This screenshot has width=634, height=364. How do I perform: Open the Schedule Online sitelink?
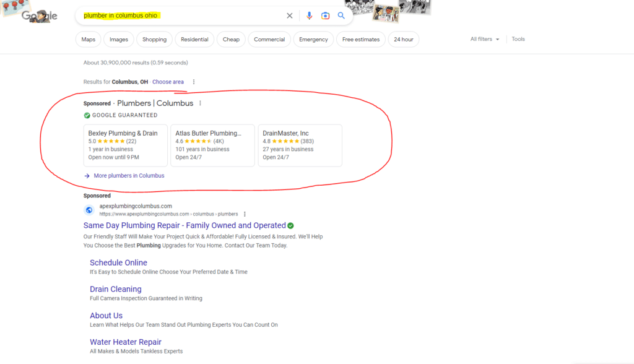tap(118, 263)
